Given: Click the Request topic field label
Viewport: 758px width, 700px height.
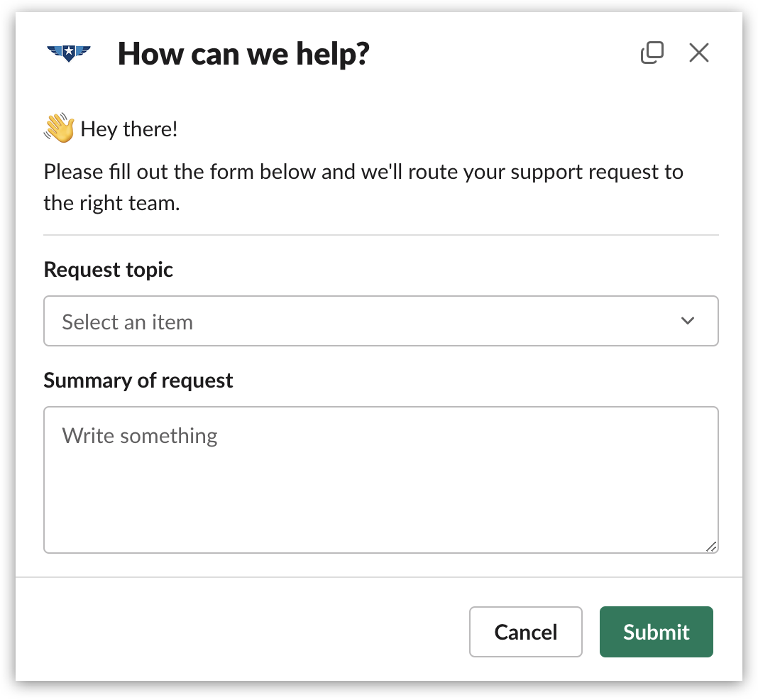Looking at the screenshot, I should coord(108,270).
